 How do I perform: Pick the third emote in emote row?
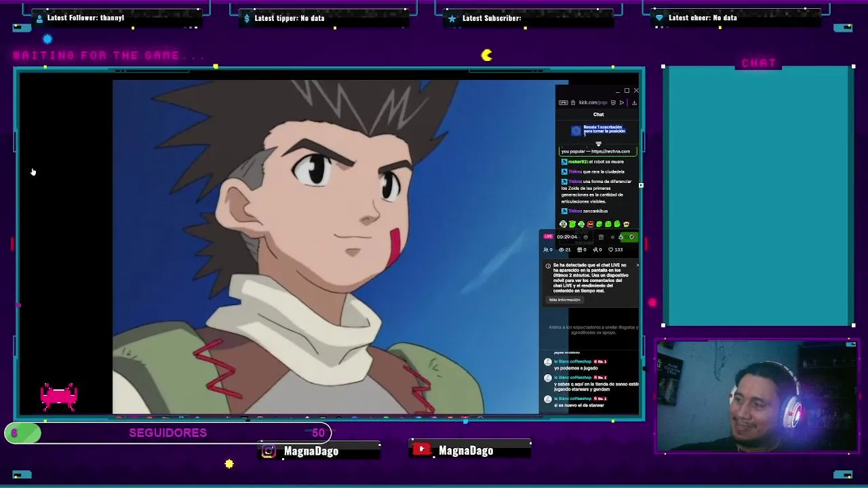pos(581,224)
